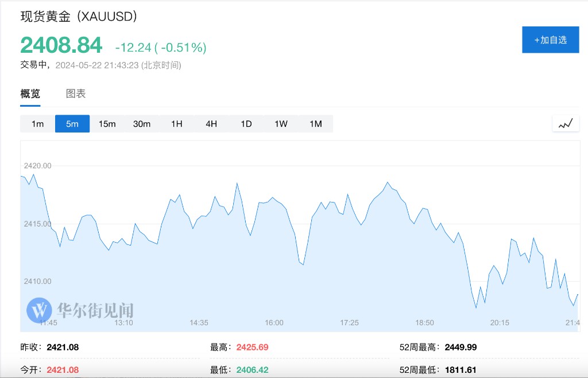Select the 5m timeframe
588x378 pixels.
coord(72,124)
